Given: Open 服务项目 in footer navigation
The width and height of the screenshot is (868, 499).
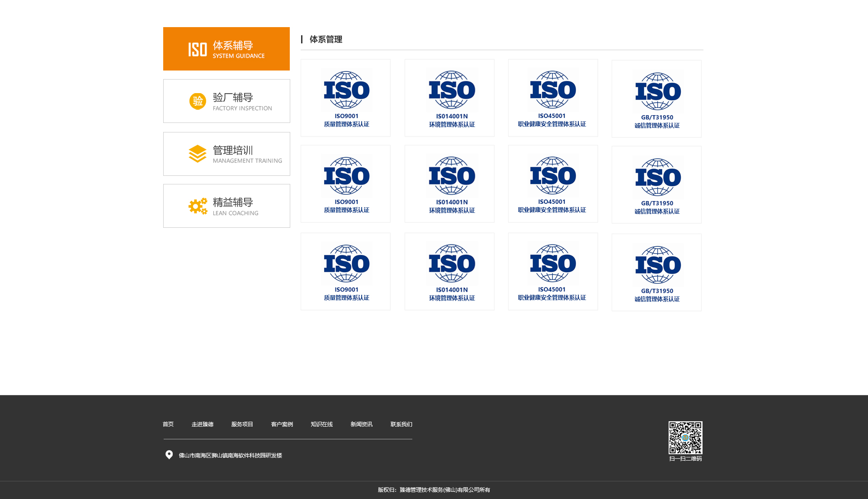Looking at the screenshot, I should point(242,424).
